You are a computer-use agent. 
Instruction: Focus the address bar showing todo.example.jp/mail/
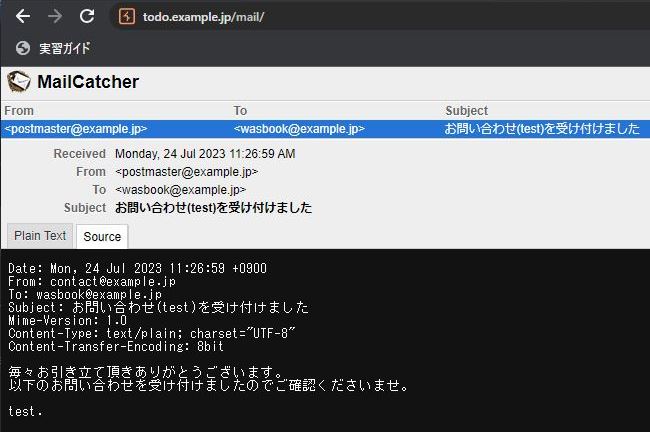pyautogui.click(x=379, y=17)
